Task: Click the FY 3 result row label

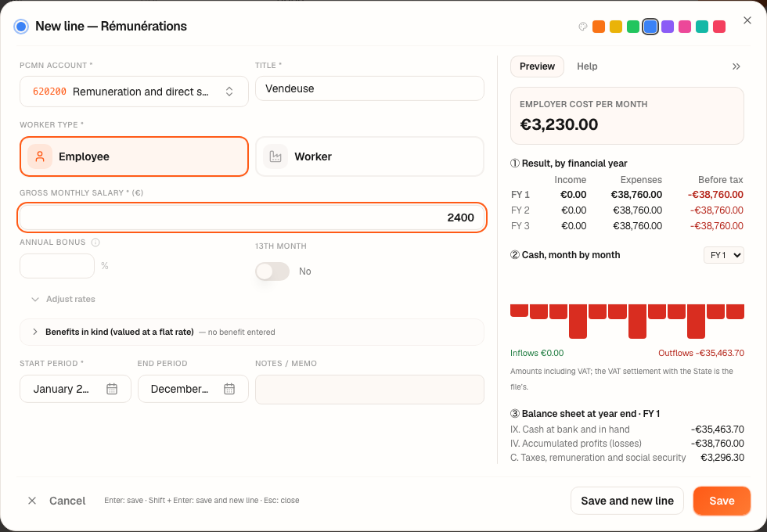Action: [520, 226]
